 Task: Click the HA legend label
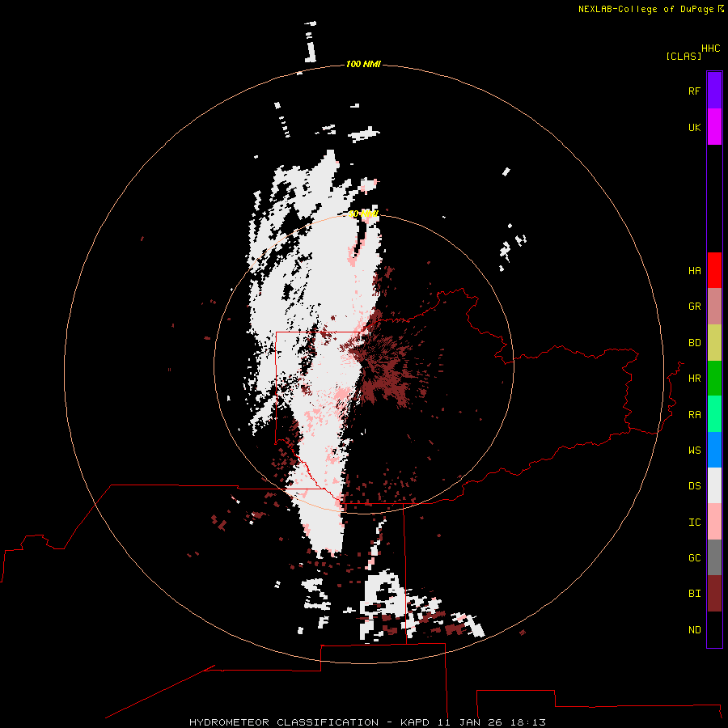(x=694, y=271)
